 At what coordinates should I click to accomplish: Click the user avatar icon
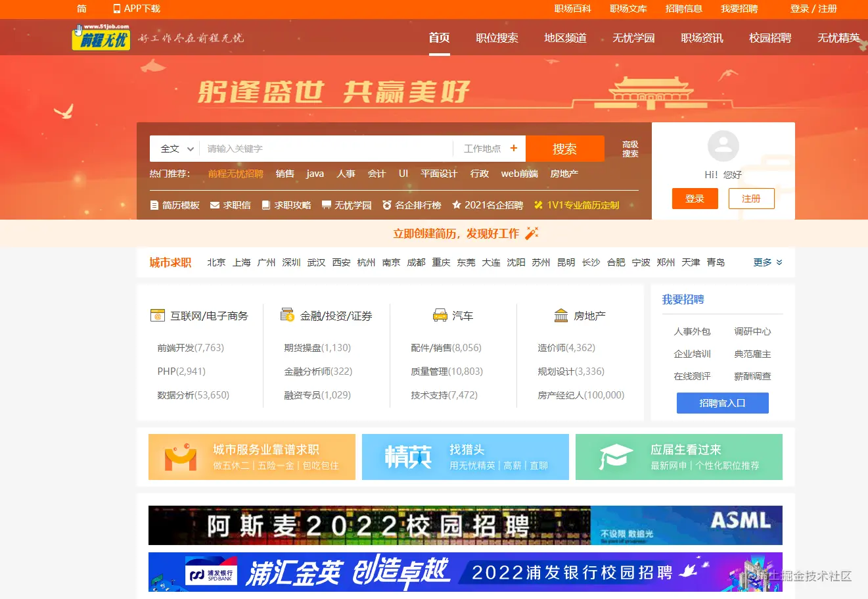(723, 146)
